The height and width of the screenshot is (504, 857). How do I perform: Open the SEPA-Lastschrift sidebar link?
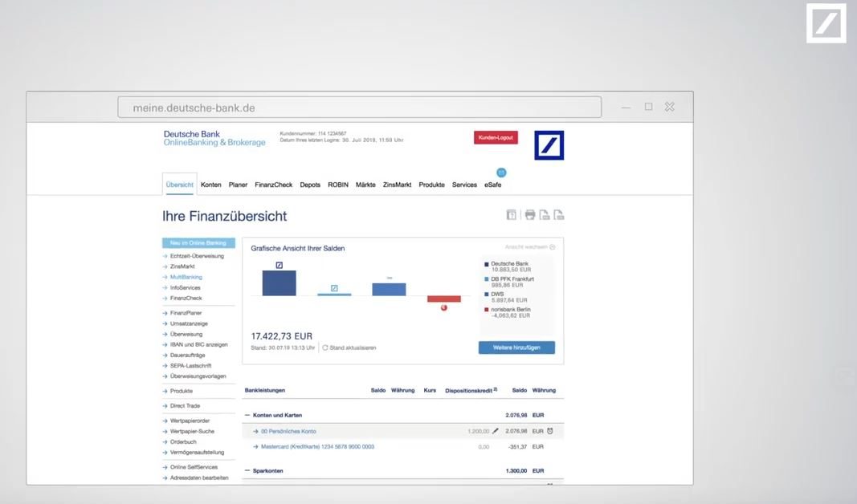tap(190, 366)
